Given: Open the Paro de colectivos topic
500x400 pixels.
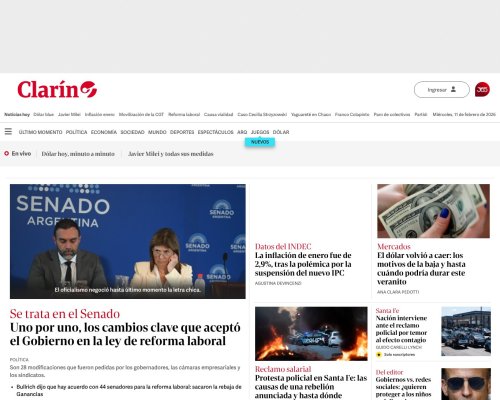Looking at the screenshot, I should (392, 114).
